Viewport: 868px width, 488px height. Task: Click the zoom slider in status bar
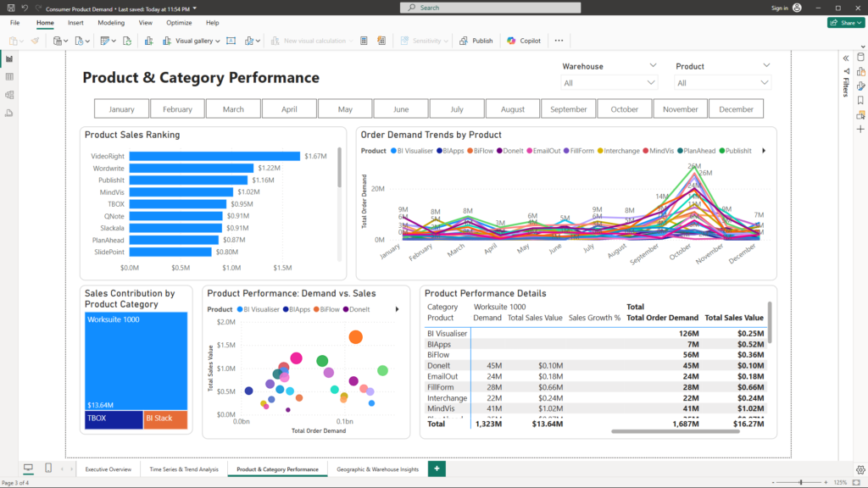(x=801, y=482)
